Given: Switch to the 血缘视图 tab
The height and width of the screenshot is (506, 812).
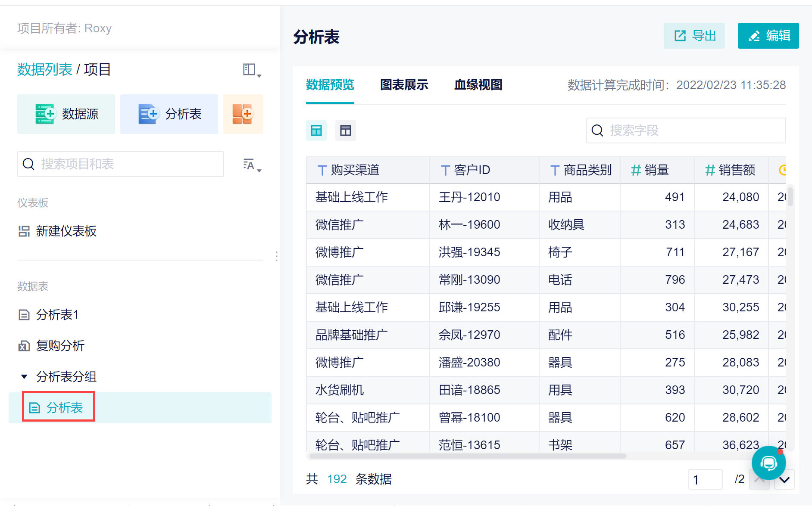Looking at the screenshot, I should [478, 85].
